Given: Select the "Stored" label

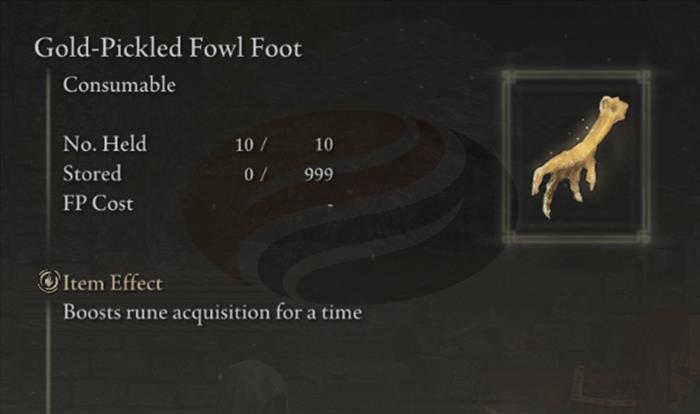Looking at the screenshot, I should tap(92, 174).
